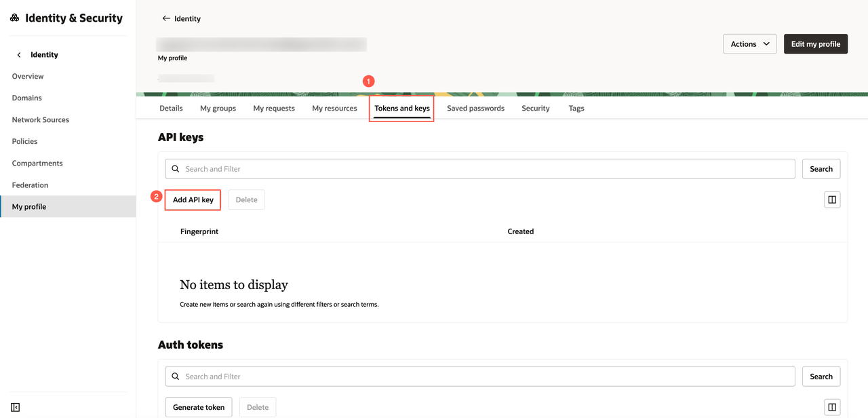Open column settings icon for Auth tokens table
The height and width of the screenshot is (418, 868).
pos(832,407)
